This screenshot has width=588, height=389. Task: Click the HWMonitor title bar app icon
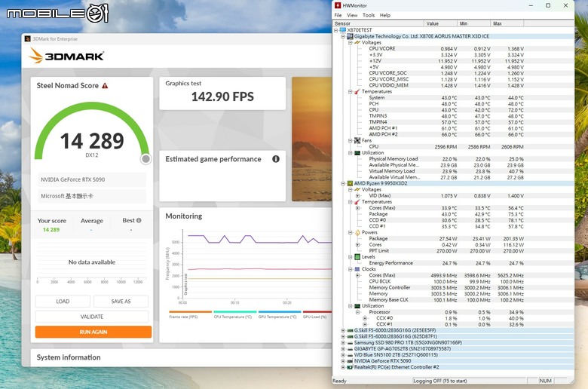click(338, 5)
